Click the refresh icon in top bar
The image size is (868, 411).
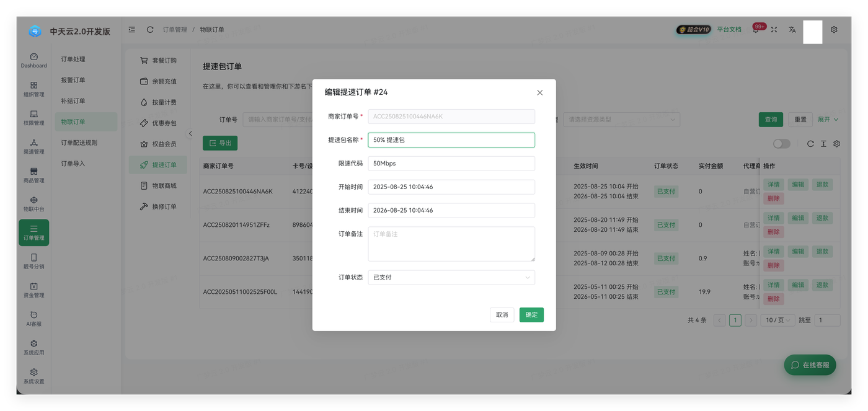click(x=150, y=30)
